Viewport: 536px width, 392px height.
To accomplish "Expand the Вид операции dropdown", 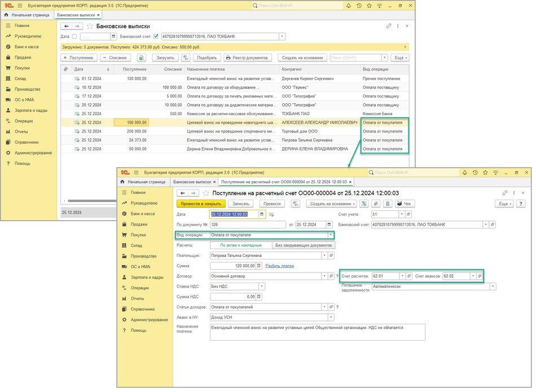I will coord(330,235).
